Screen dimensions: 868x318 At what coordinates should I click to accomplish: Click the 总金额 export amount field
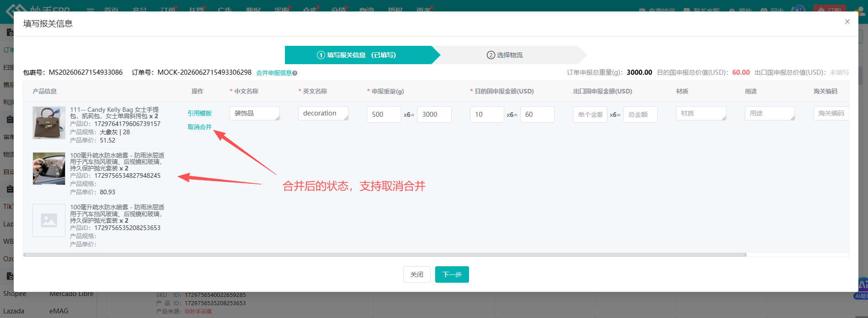tap(640, 115)
